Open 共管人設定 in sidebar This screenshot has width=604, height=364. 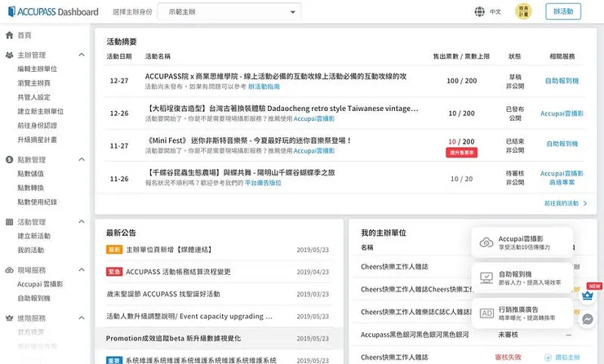coord(34,97)
